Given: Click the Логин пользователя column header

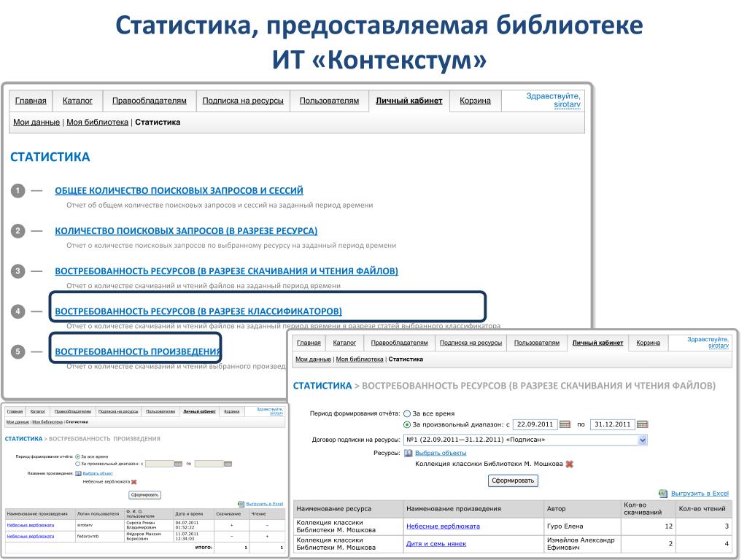Looking at the screenshot, I should (x=98, y=514).
